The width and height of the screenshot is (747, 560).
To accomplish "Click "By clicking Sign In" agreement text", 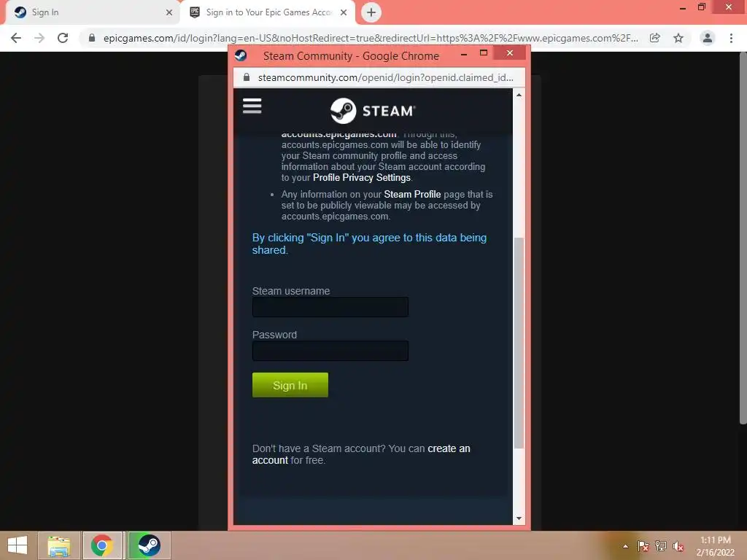I will 369,244.
